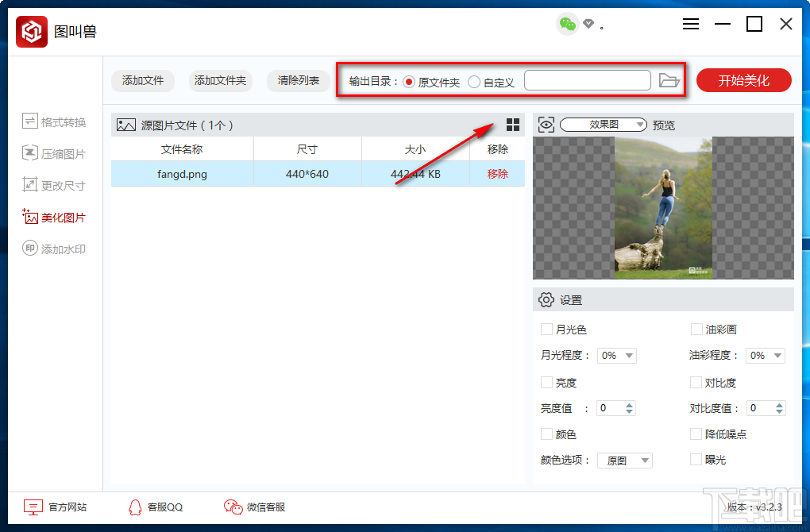Click the 对比度值 spinner arrows
Screen dimensions: 810x532
point(779,408)
